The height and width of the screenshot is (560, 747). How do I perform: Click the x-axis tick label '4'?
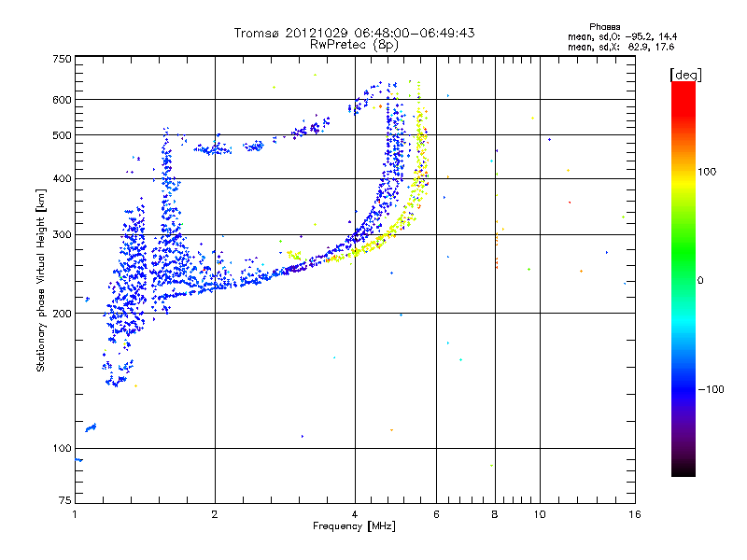355,514
